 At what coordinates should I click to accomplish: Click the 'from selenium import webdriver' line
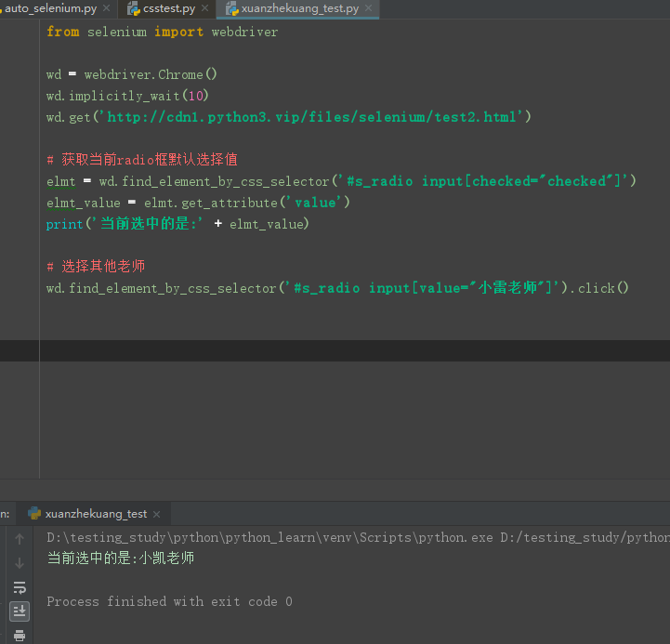click(x=162, y=32)
